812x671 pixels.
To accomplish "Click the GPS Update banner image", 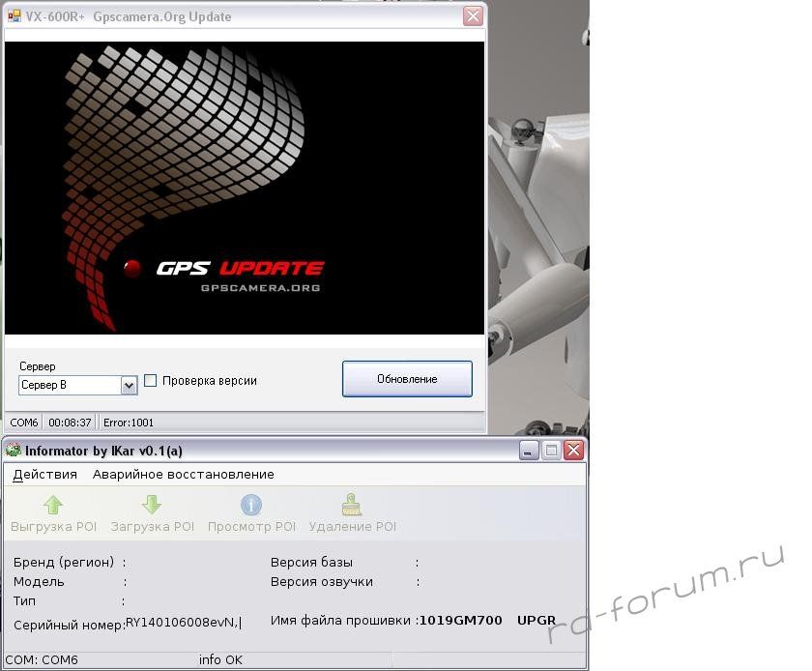I will pyautogui.click(x=245, y=188).
